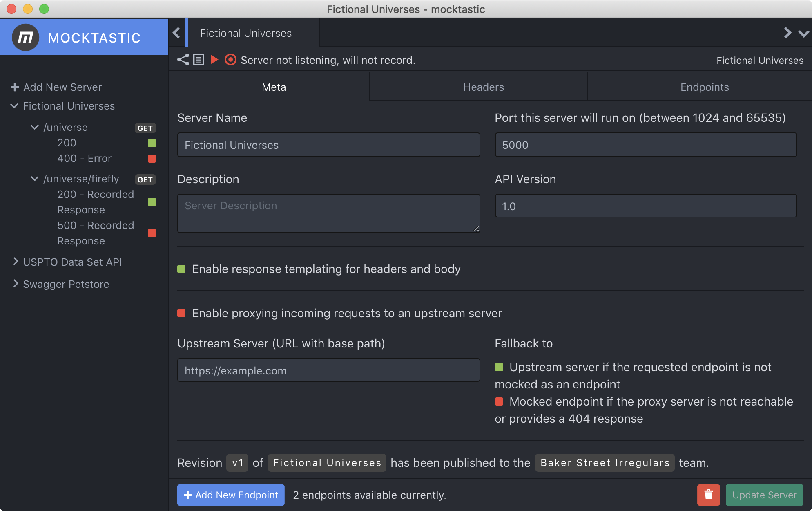This screenshot has height=511, width=812.
Task: Delete server with the trash icon
Action: click(708, 495)
